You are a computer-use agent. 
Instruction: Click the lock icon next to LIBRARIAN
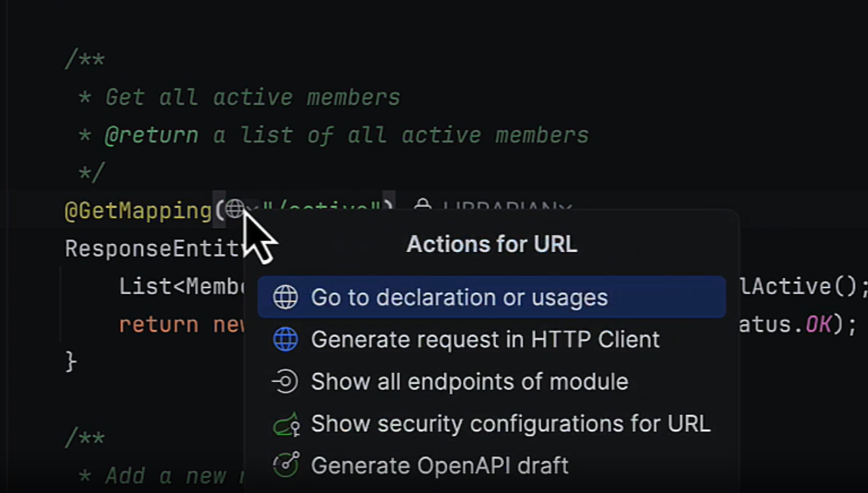(423, 205)
